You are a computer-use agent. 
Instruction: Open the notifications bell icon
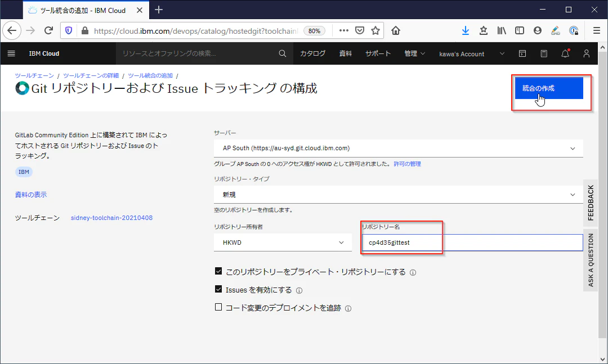click(565, 53)
